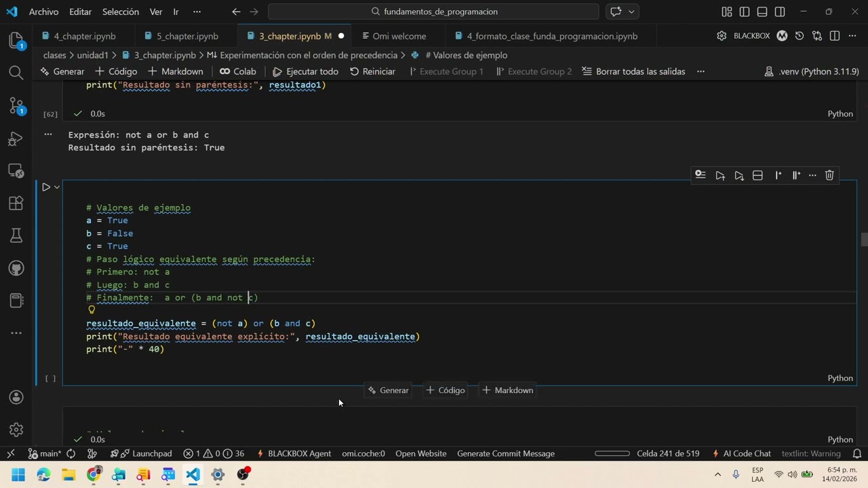868x488 pixels.
Task: Open the Selección menu
Action: pyautogui.click(x=121, y=12)
